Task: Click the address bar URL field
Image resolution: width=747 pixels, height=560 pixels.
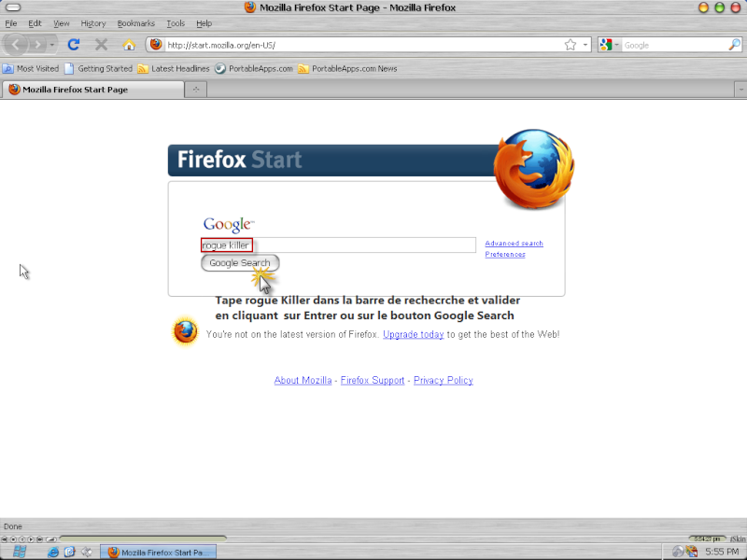Action: click(363, 45)
